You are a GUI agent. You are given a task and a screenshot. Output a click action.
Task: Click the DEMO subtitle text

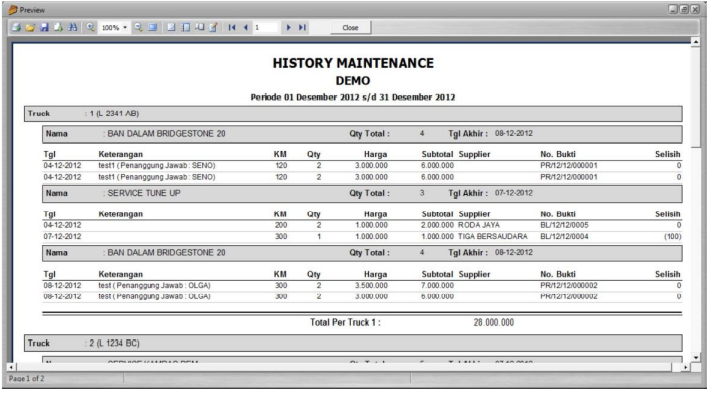point(353,80)
